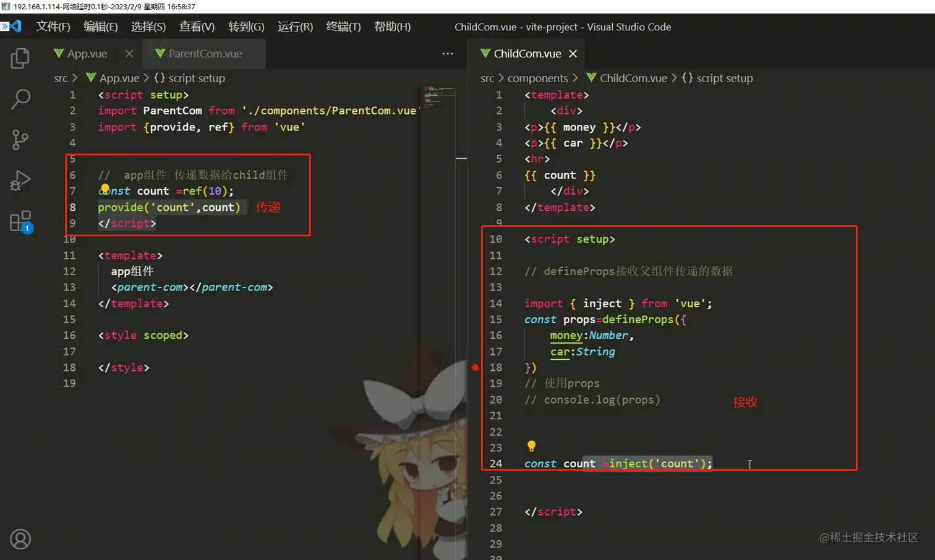Open the 编辑(E) menu
The image size is (935, 560).
[x=101, y=27]
